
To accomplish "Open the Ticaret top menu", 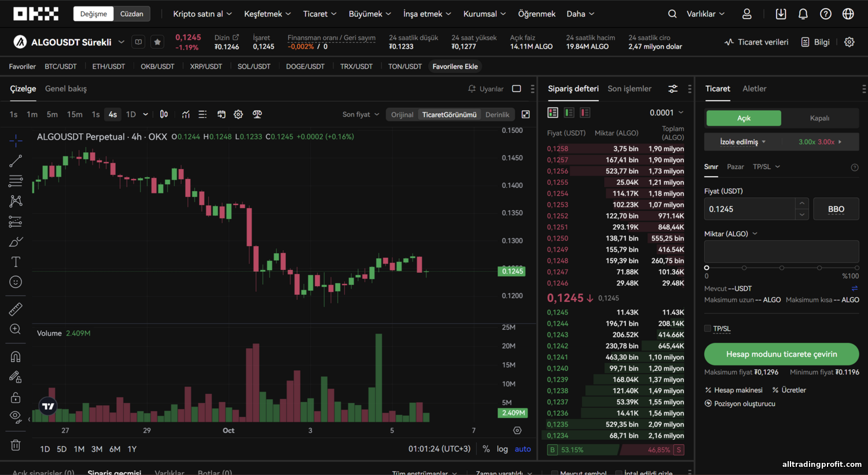I will pos(320,14).
